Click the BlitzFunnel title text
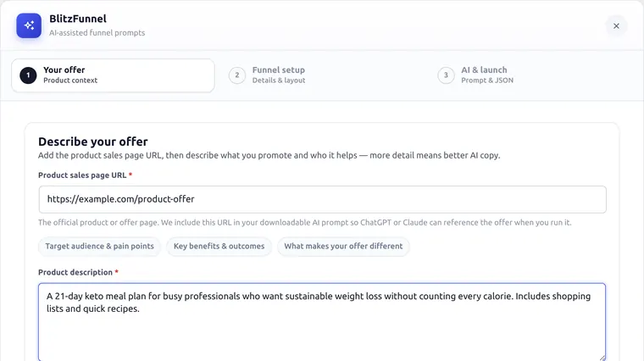Image resolution: width=644 pixels, height=361 pixels. [78, 19]
